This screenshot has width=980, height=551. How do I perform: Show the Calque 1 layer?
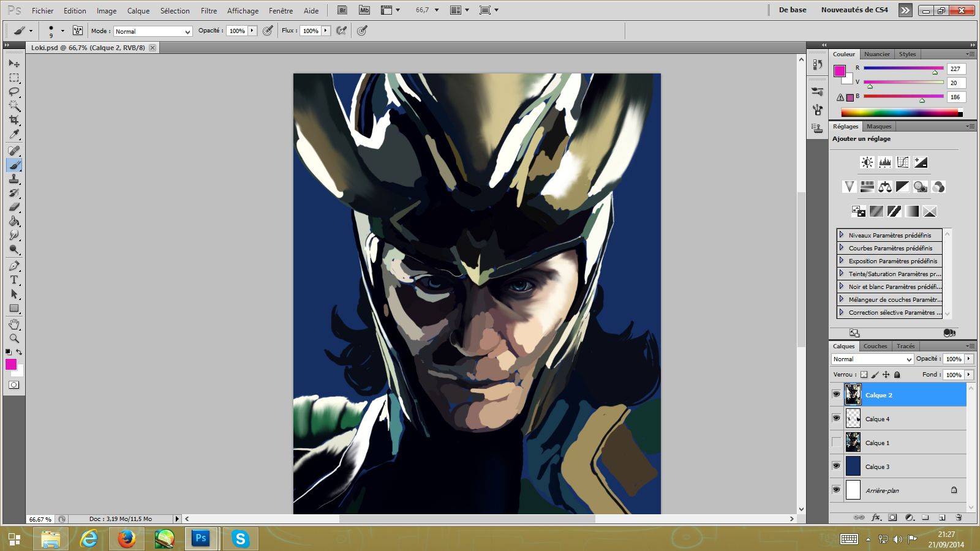pos(836,442)
